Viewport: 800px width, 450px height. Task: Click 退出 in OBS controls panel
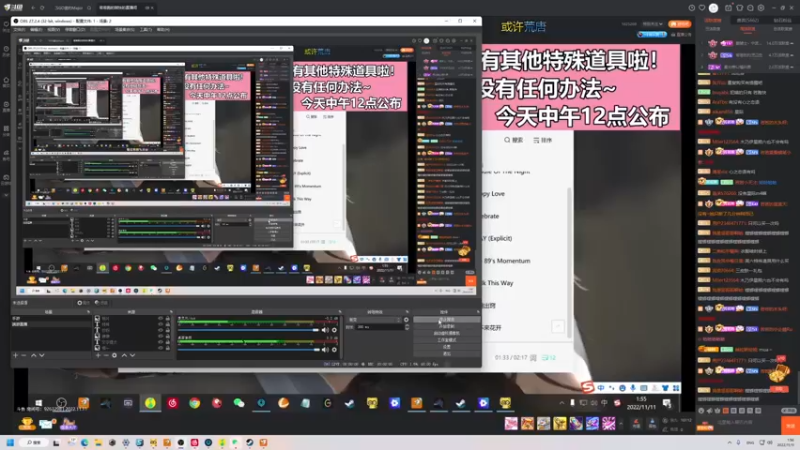pyautogui.click(x=446, y=353)
